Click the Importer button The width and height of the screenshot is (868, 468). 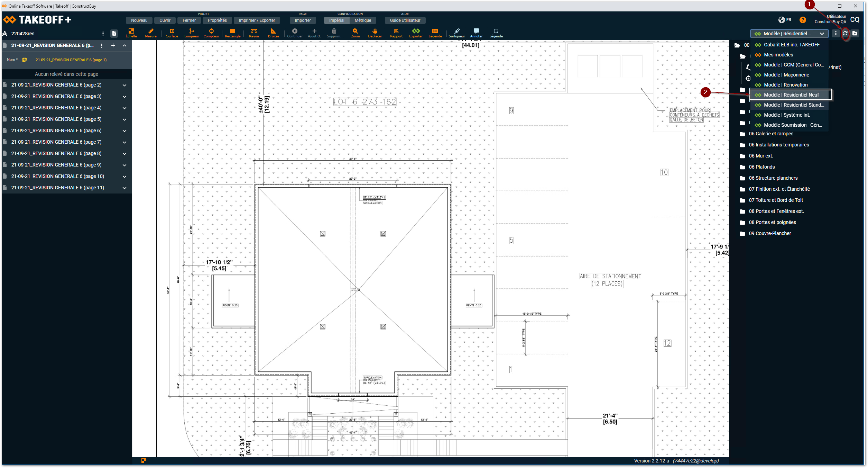(303, 20)
